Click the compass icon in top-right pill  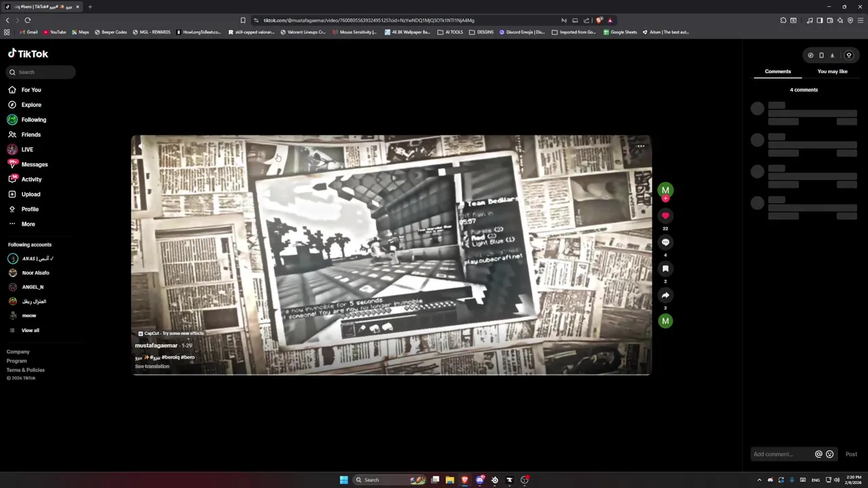(810, 55)
